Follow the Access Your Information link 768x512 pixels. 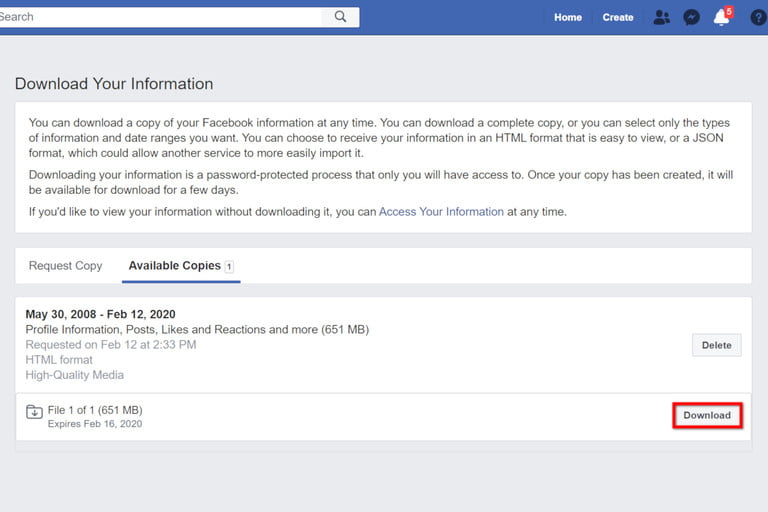pos(441,212)
